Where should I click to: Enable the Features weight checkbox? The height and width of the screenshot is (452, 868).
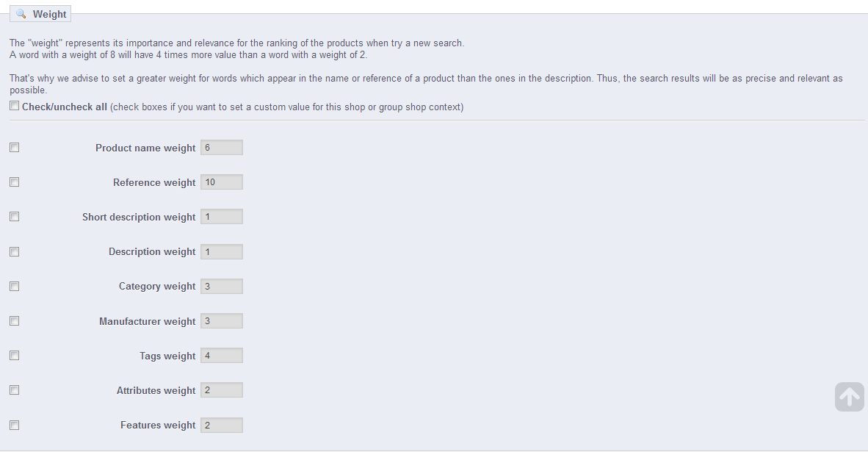pyautogui.click(x=15, y=425)
